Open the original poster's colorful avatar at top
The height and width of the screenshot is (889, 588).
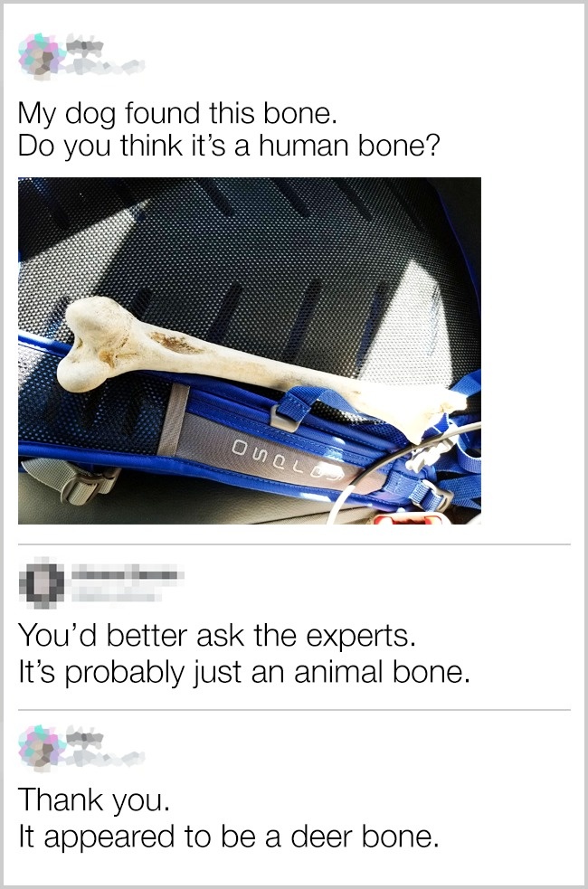click(x=41, y=56)
